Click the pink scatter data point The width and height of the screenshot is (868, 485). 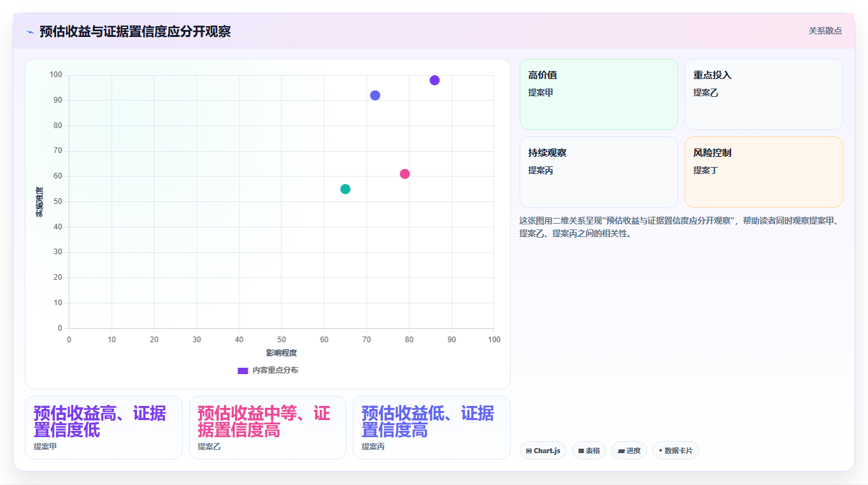point(405,174)
